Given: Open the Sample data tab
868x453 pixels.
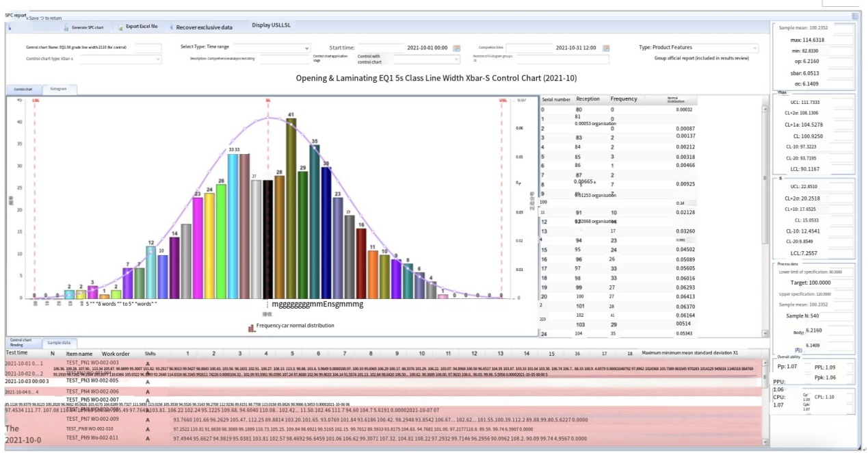Looking at the screenshot, I should (x=60, y=342).
